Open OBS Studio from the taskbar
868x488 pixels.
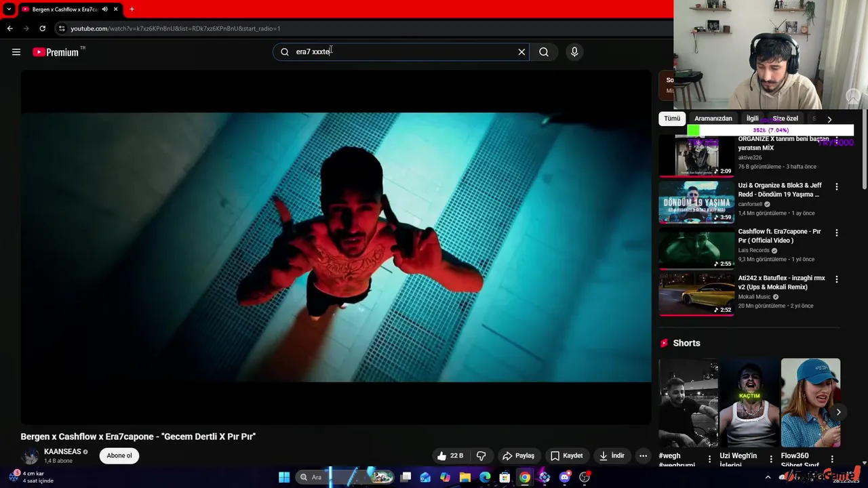coord(585,477)
